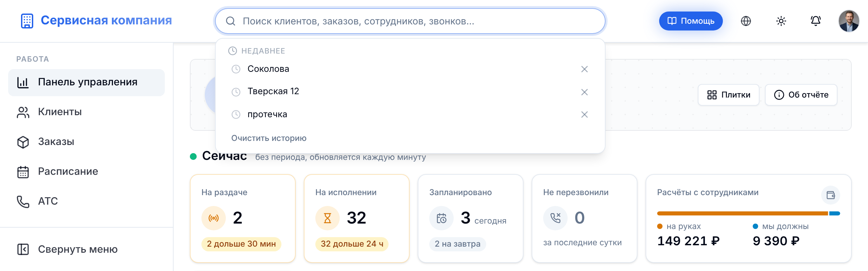
Task: Open the user profile avatar
Action: pos(849,21)
